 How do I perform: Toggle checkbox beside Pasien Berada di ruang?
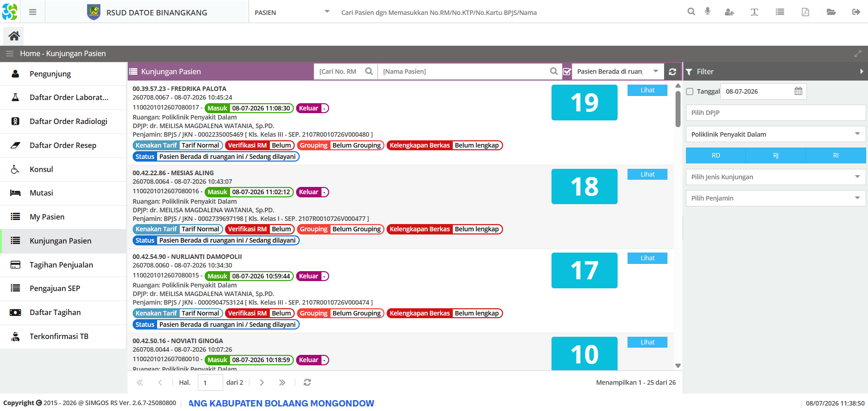pyautogui.click(x=567, y=72)
